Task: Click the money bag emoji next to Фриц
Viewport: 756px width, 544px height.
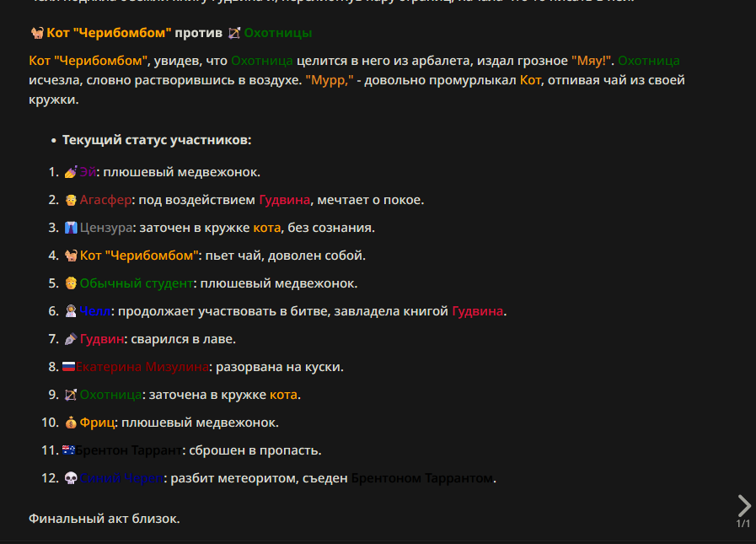Action: click(x=71, y=423)
